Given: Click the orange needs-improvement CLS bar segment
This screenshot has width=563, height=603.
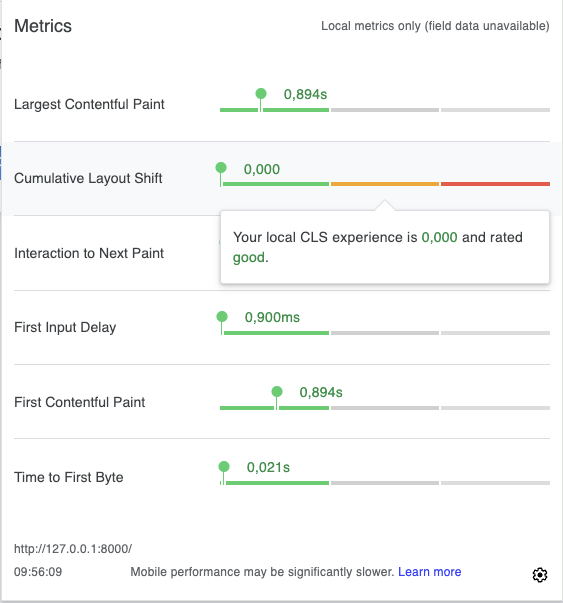Looking at the screenshot, I should click(x=385, y=184).
